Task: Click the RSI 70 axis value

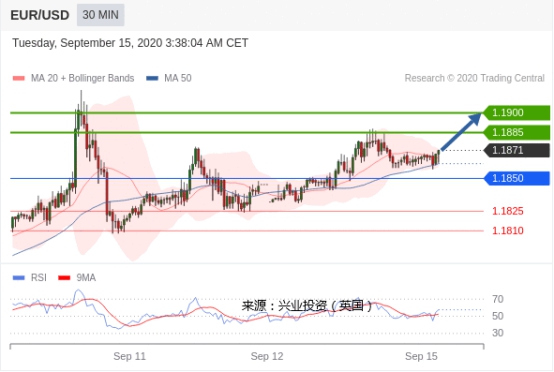Action: point(498,299)
